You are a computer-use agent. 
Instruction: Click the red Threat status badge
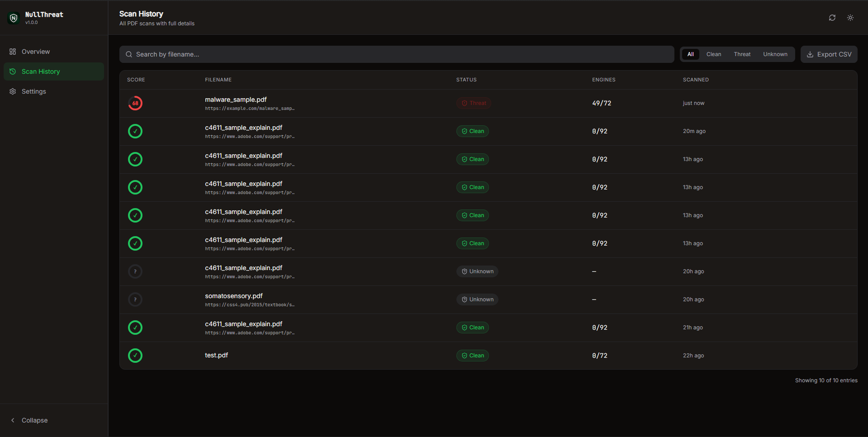click(474, 103)
